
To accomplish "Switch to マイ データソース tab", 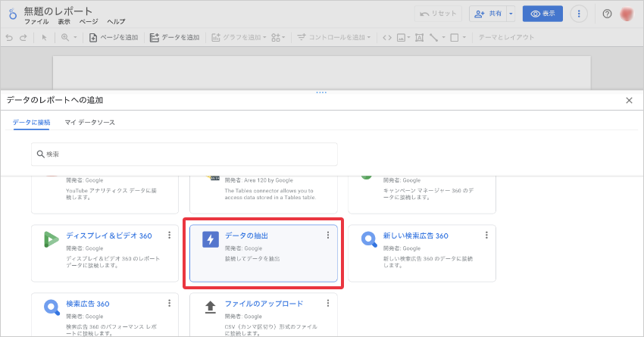I will (89, 123).
